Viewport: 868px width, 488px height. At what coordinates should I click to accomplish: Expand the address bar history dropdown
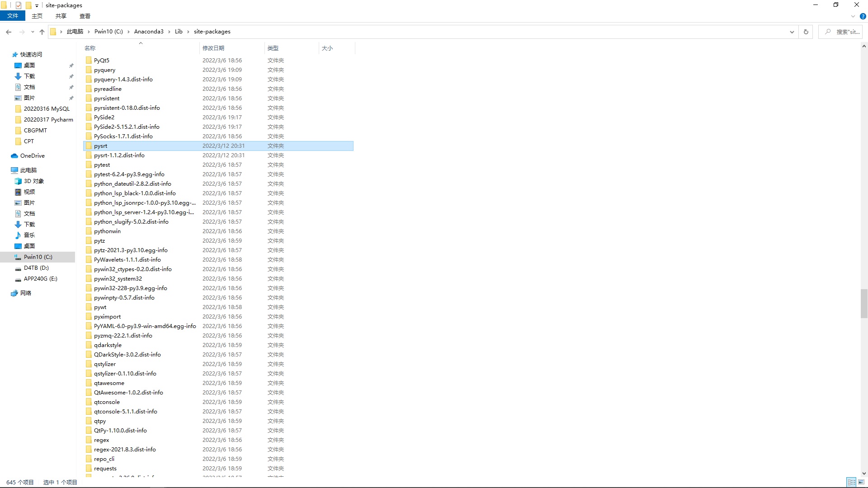pos(792,32)
